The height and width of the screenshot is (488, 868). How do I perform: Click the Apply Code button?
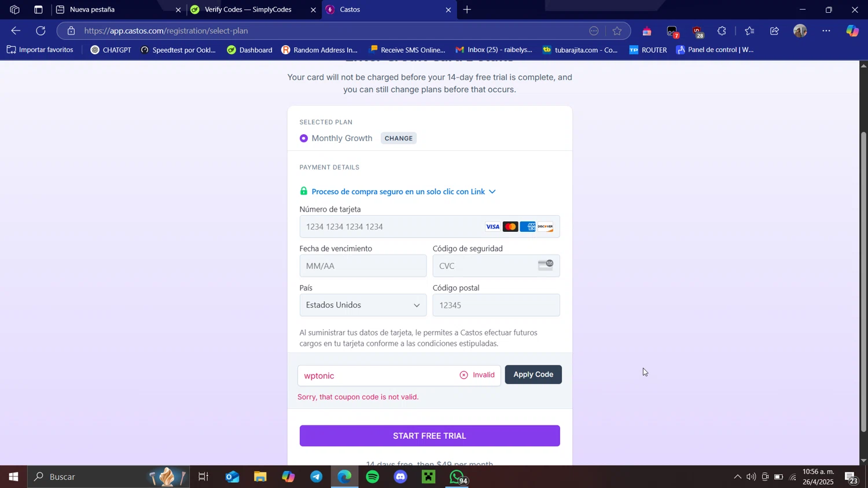pos(533,375)
